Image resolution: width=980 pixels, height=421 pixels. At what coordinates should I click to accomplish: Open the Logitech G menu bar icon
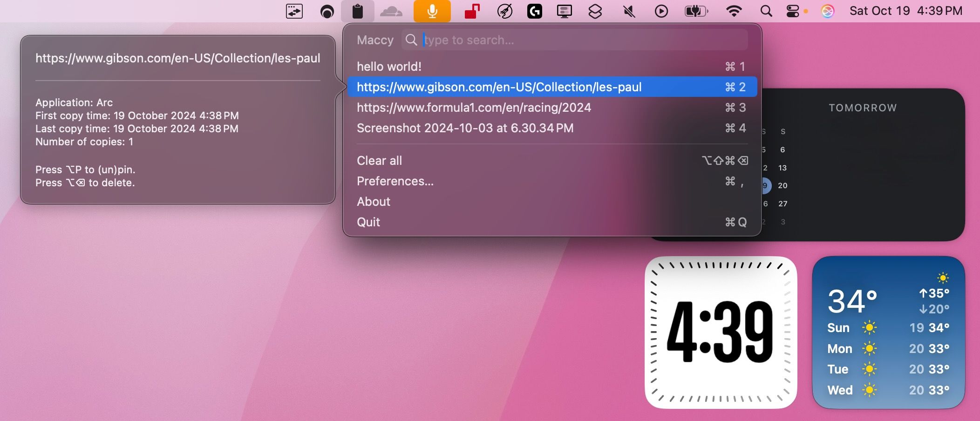coord(534,11)
